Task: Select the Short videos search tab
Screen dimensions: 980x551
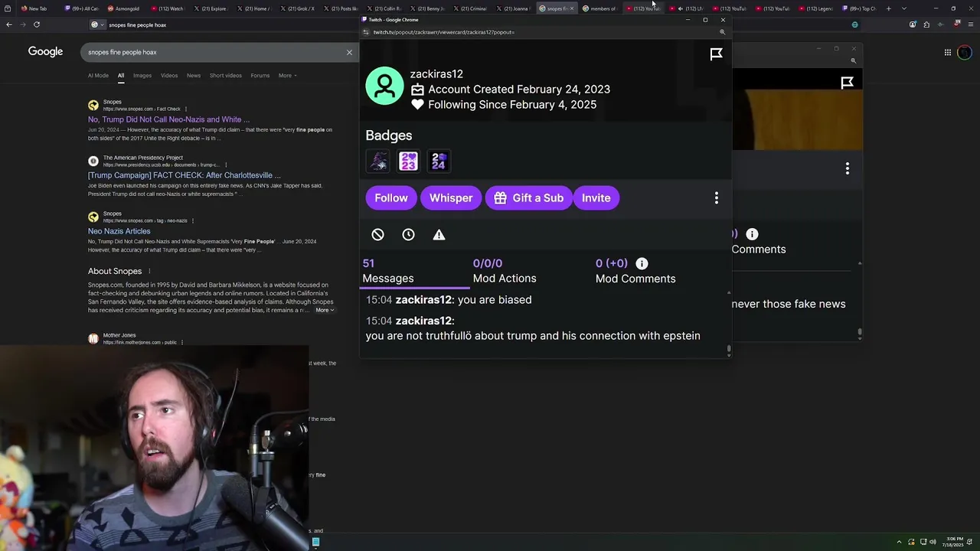Action: pos(226,76)
